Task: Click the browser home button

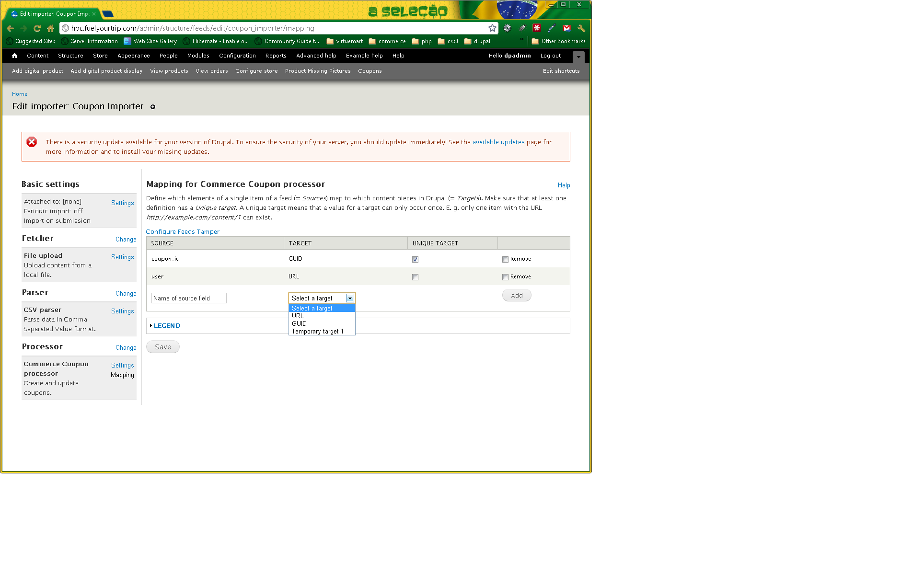Action: point(50,28)
